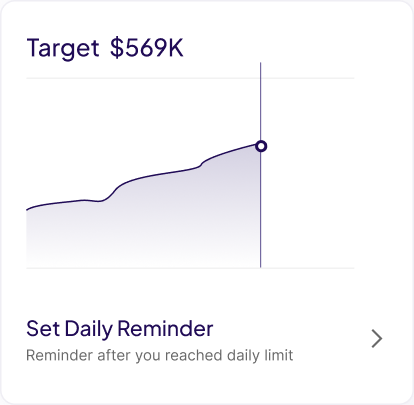The height and width of the screenshot is (405, 414).
Task: Open the Set Daily Reminder chevron arrow
Action: point(377,339)
